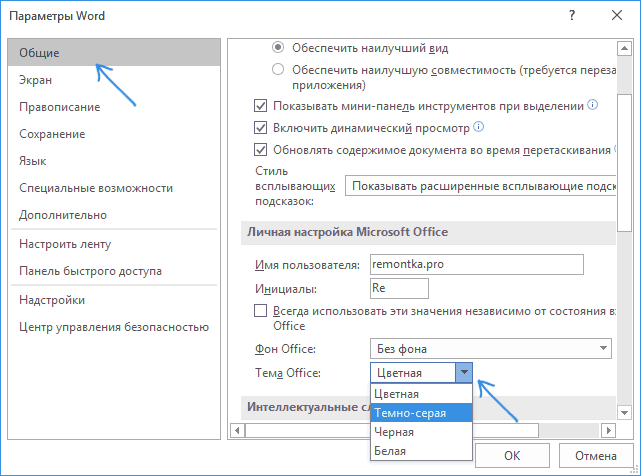641x476 pixels.
Task: Click the vertical scrollbar thumb
Action: pos(624,163)
